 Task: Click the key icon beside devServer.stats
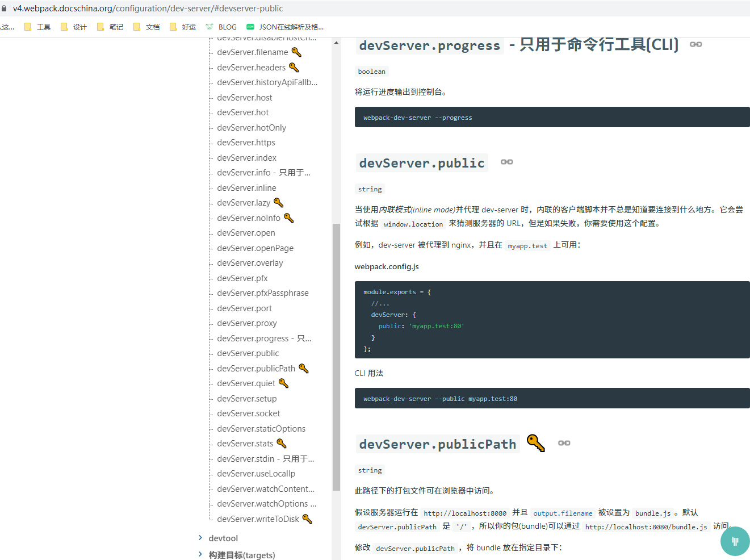coord(281,443)
